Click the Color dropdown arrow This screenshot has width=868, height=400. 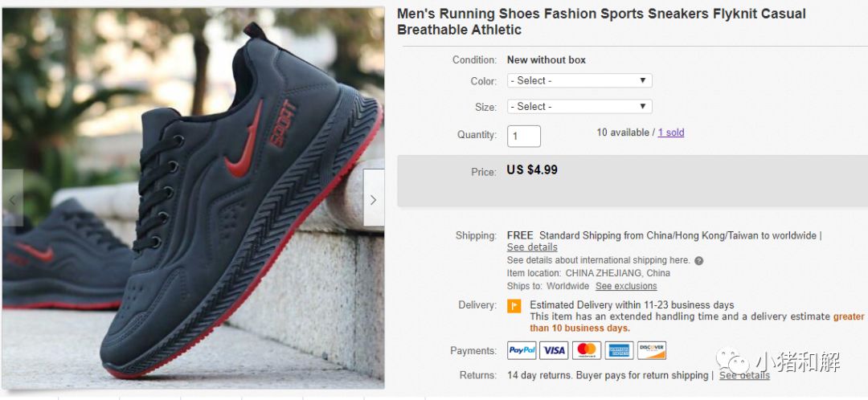point(643,81)
